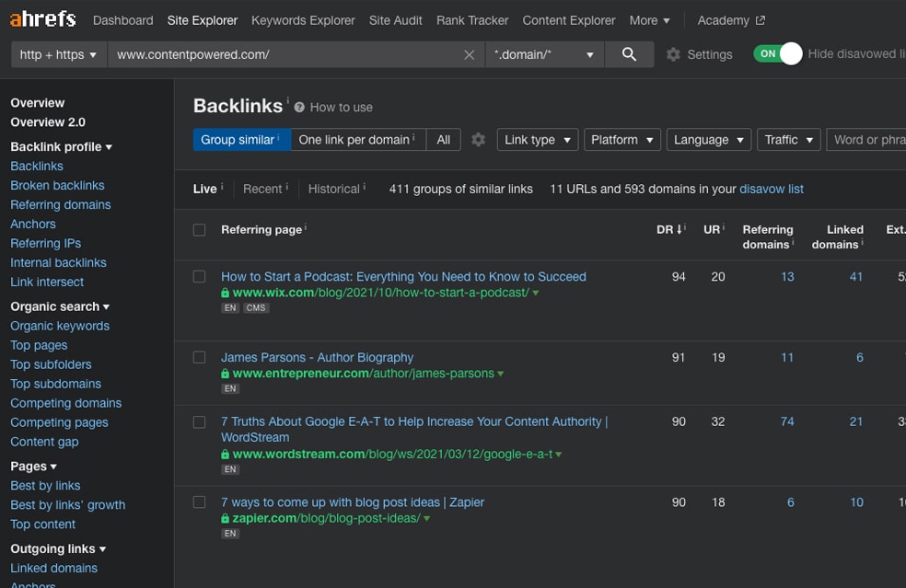Switch to the Historical backlinks tab
The width and height of the screenshot is (906, 588).
coord(334,189)
